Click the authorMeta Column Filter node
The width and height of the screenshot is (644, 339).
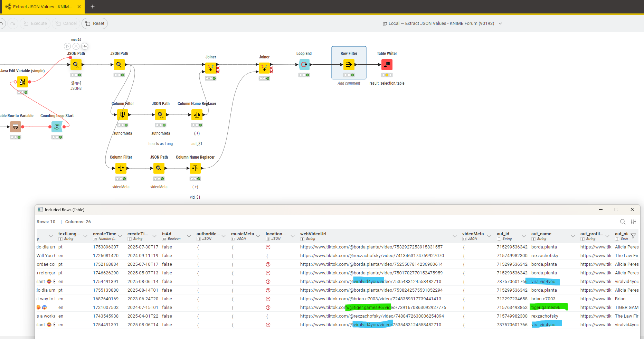(122, 115)
